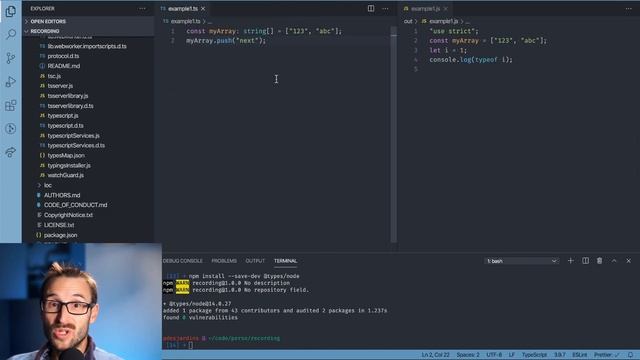Switch to the Debug Console tab
This screenshot has width=640, height=360.
182,261
